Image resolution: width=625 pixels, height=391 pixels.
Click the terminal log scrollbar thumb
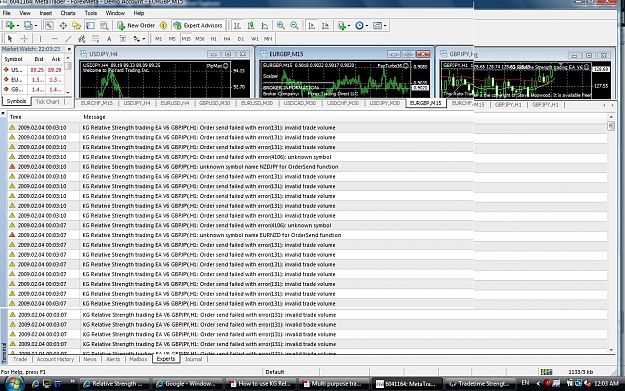(x=611, y=126)
